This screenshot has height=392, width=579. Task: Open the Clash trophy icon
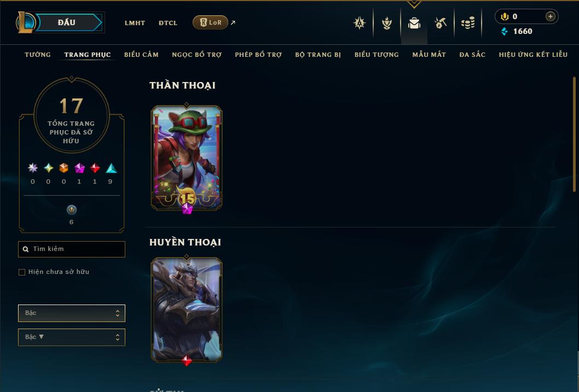pyautogui.click(x=386, y=23)
